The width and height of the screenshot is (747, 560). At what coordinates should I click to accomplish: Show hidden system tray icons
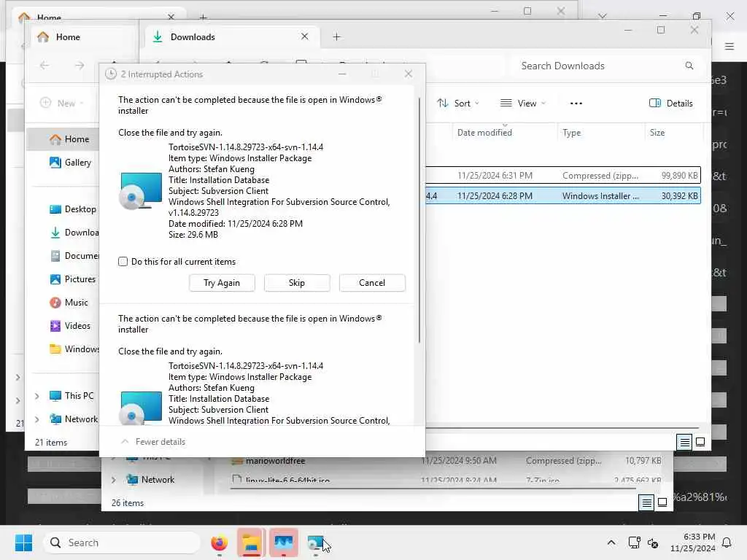[x=611, y=542]
